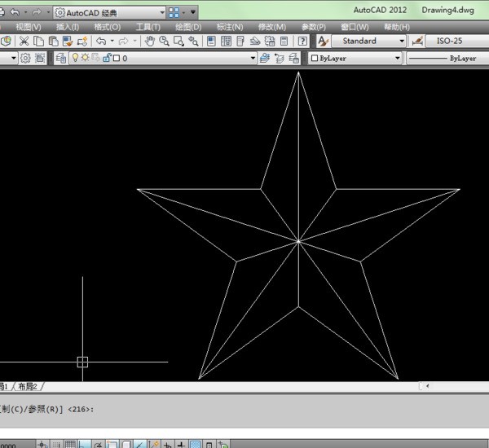
Task: Expand the Standard text style dropdown
Action: coord(402,41)
